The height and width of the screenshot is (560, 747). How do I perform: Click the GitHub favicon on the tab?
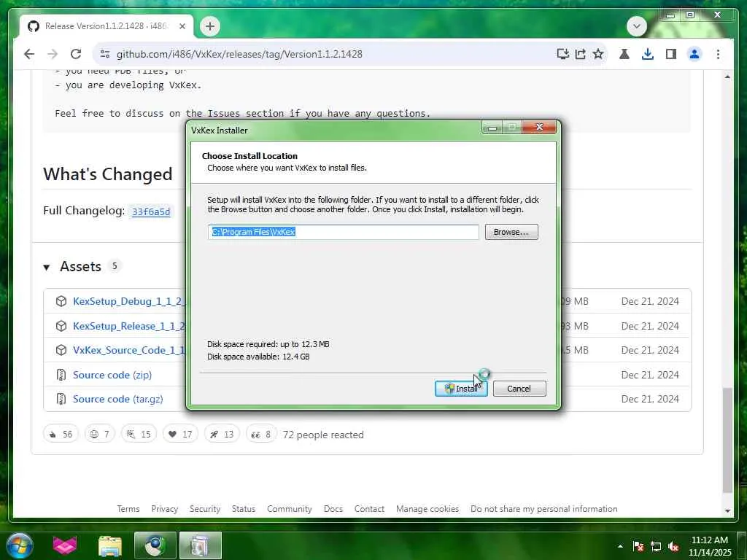coord(34,26)
